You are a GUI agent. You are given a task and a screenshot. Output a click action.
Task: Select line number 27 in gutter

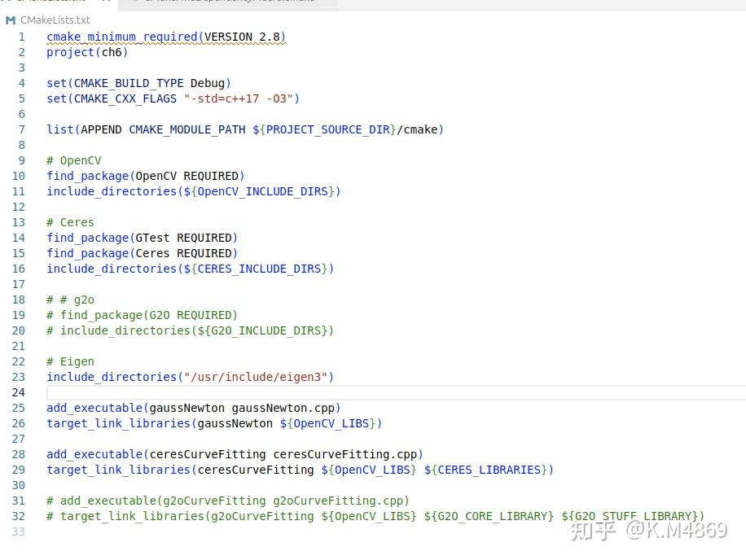[19, 439]
